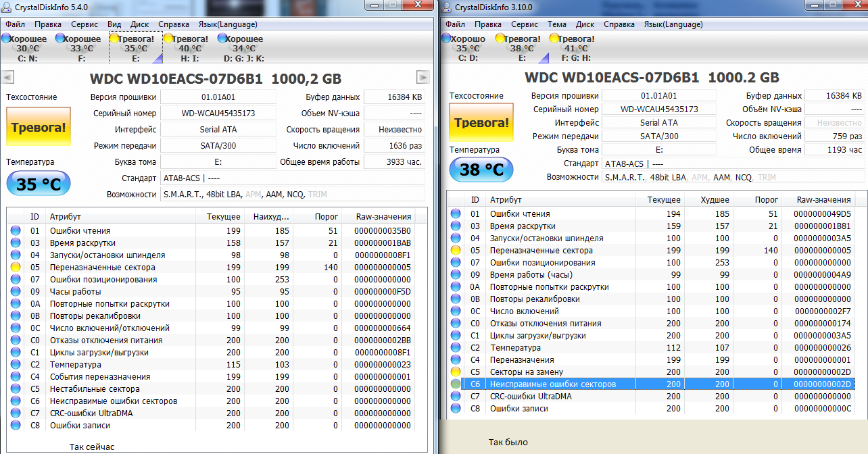Open Справка menu in CrystalDiskInfo 5.4.0
The height and width of the screenshot is (454, 868).
point(174,24)
